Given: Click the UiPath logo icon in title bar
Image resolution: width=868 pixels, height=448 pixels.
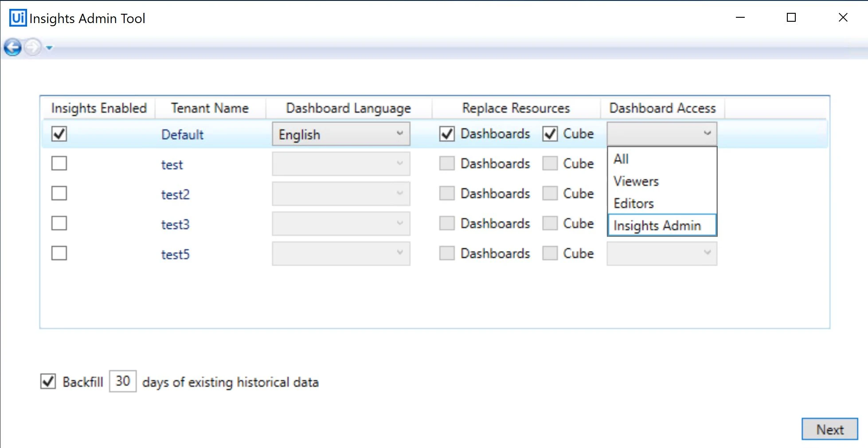Looking at the screenshot, I should coord(18,18).
